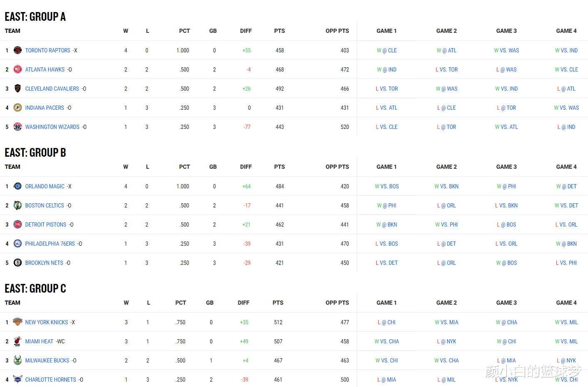Image resolution: width=588 pixels, height=387 pixels.
Task: Click the Milwaukee Bucks logo
Action: [17, 360]
